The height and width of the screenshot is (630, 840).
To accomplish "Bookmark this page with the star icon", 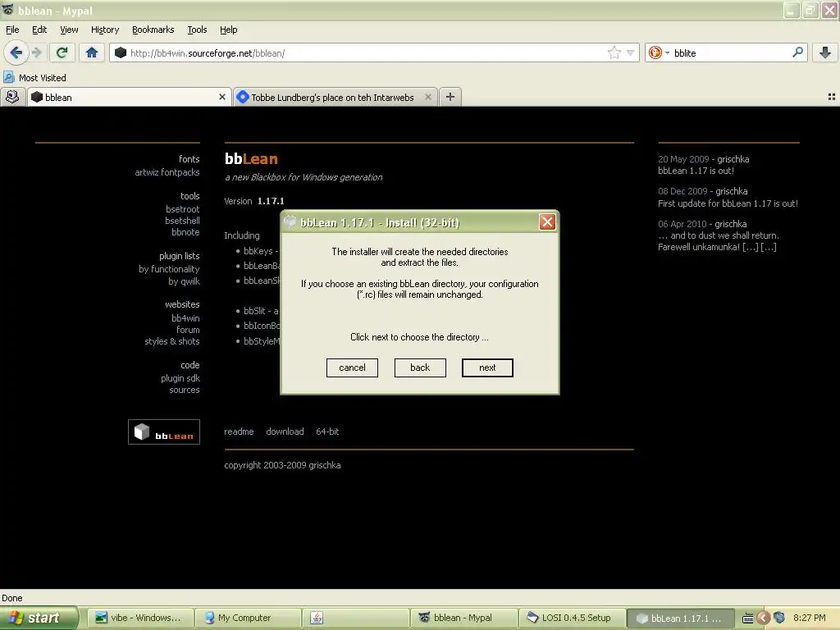I will 614,52.
